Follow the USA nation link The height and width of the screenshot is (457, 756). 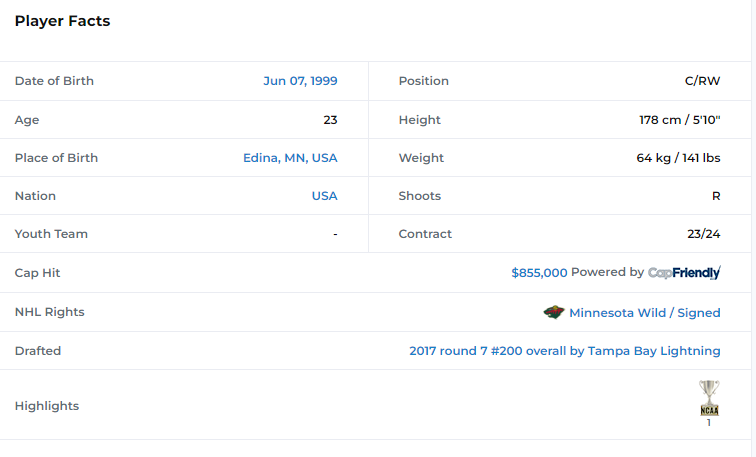(324, 196)
